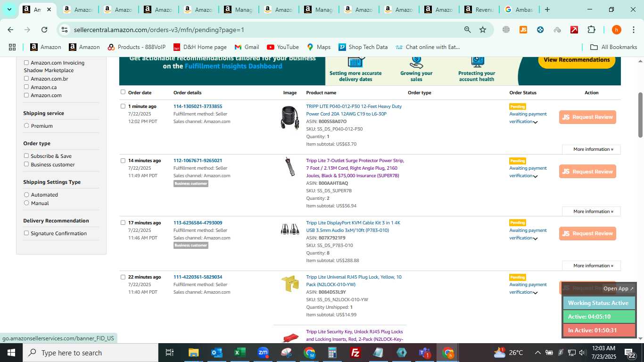This screenshot has height=362, width=644.
Task: Open the new tab plus button
Action: 547,9
